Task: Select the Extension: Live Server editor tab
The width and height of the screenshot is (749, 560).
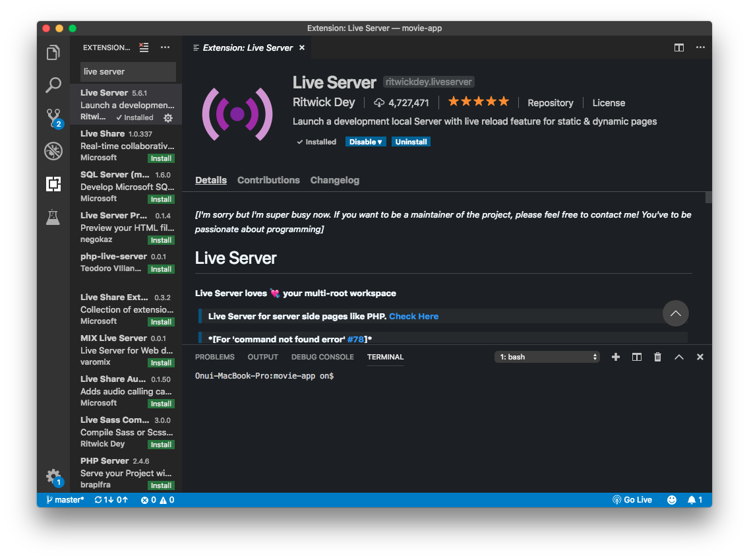Action: [x=247, y=47]
